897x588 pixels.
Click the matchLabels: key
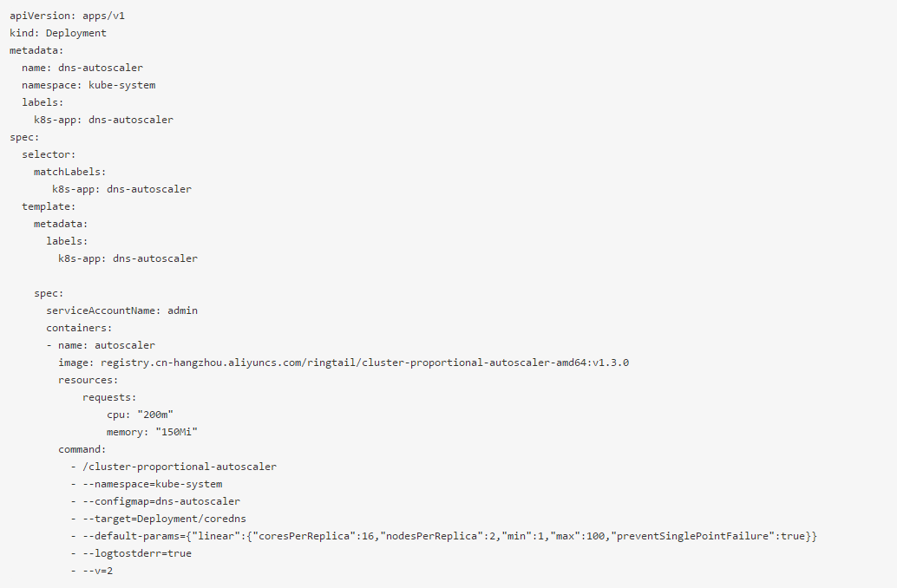coord(70,172)
